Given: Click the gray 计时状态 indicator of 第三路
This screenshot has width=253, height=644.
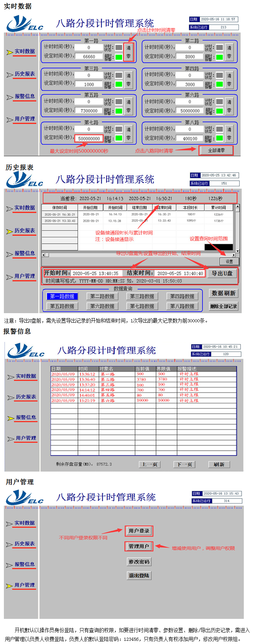Looking at the screenshot, I should coord(119,75).
